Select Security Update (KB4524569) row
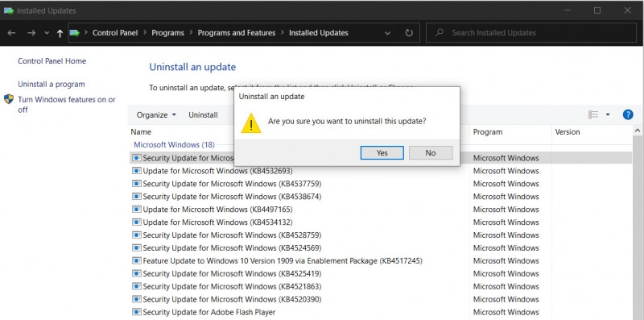 [x=381, y=248]
